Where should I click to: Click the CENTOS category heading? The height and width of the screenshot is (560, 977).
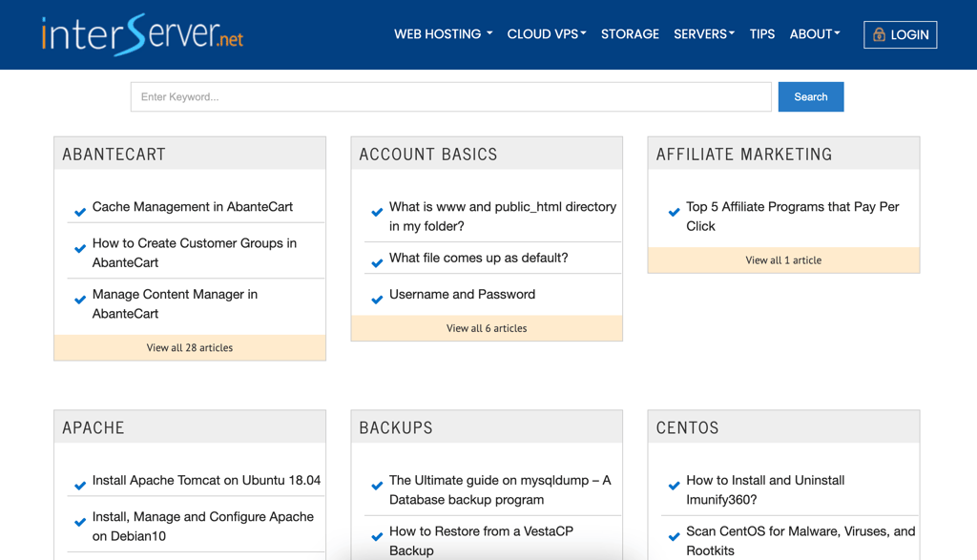[687, 427]
